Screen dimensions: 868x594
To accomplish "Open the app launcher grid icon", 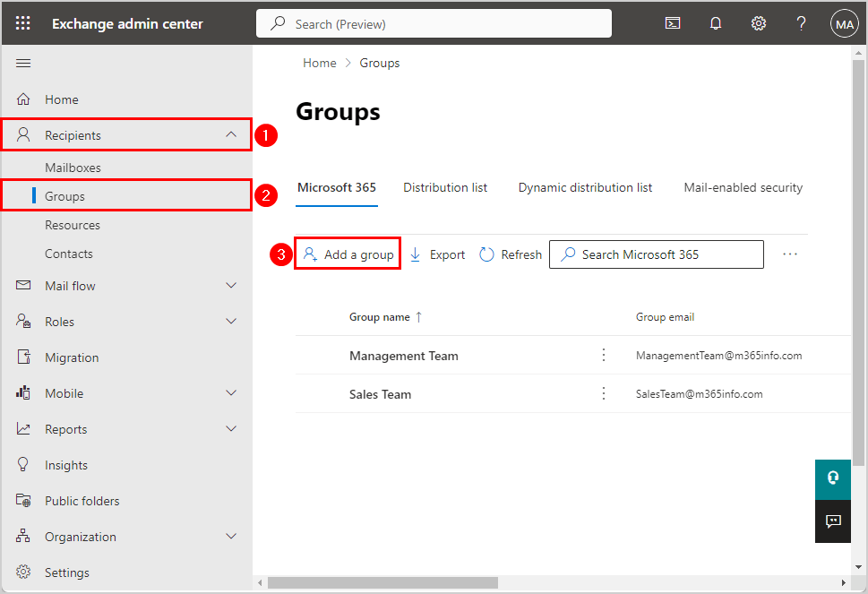I will pos(23,23).
